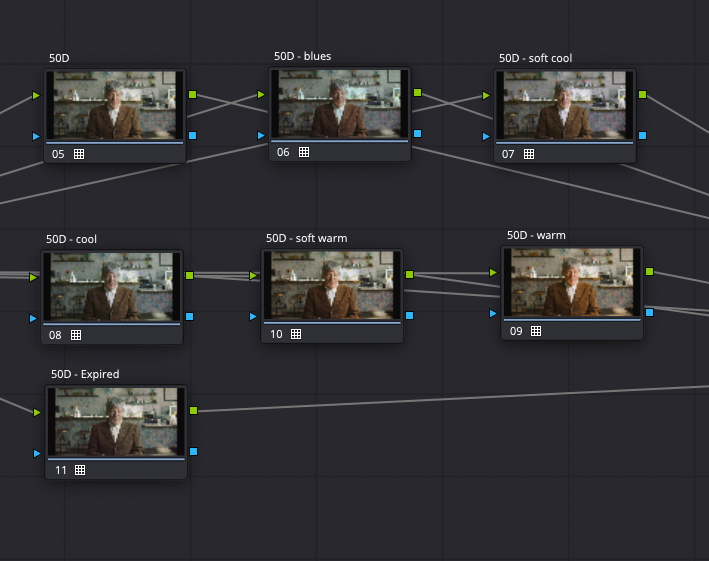Click green RGB input of 50D node
The width and height of the screenshot is (709, 561).
point(36,96)
